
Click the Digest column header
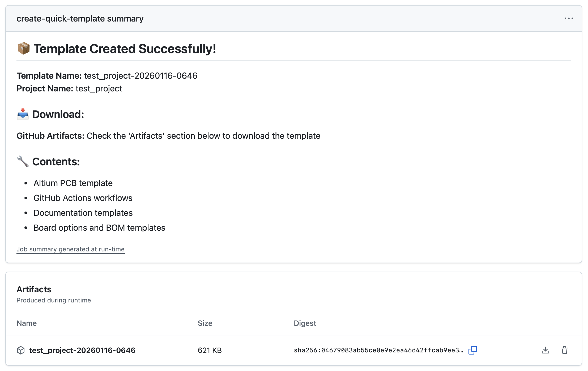pos(305,323)
